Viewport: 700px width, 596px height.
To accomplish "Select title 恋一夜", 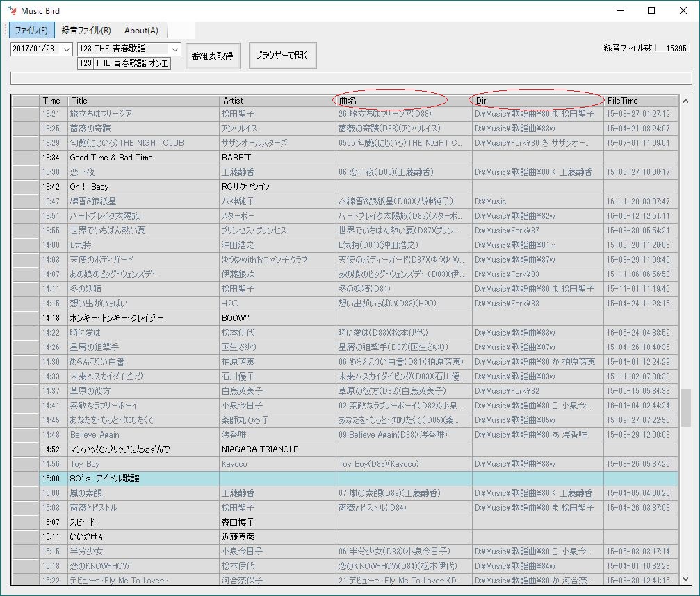I will 82,172.
